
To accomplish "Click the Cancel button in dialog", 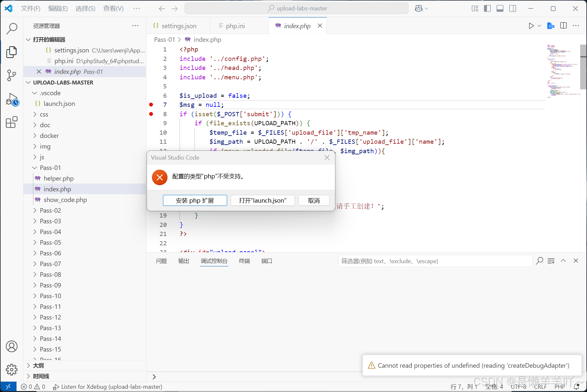I will (314, 200).
